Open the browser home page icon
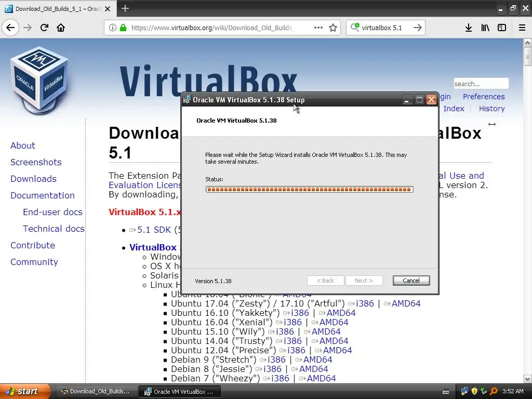This screenshot has width=532, height=399. (61, 28)
